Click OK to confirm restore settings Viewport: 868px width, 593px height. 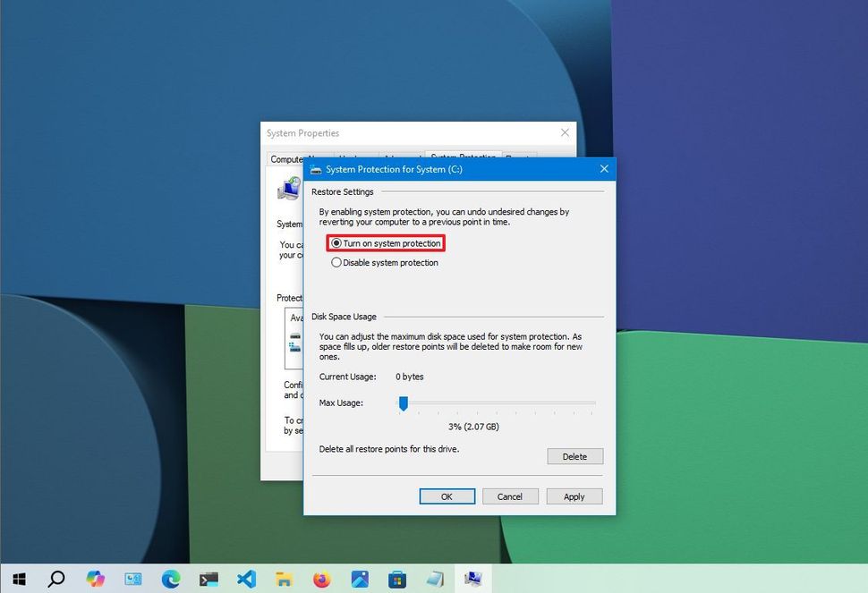447,496
